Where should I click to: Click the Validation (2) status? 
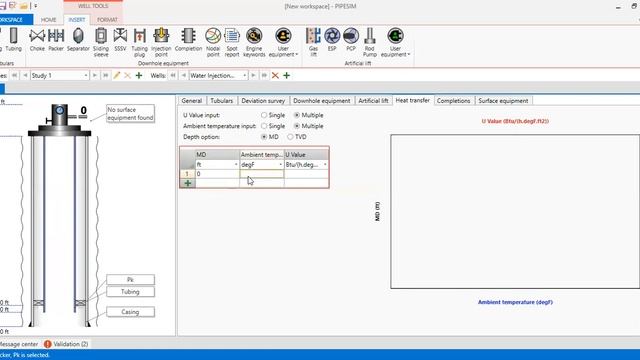tap(71, 344)
